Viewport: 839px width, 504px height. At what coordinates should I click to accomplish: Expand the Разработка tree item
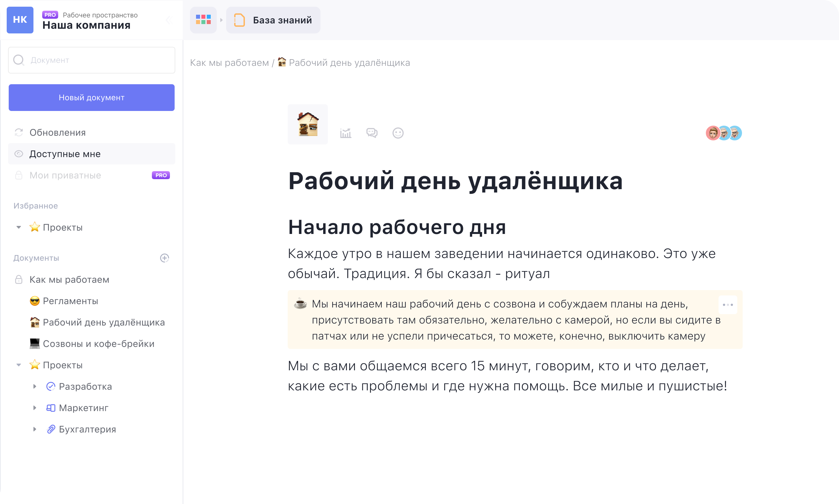click(35, 386)
